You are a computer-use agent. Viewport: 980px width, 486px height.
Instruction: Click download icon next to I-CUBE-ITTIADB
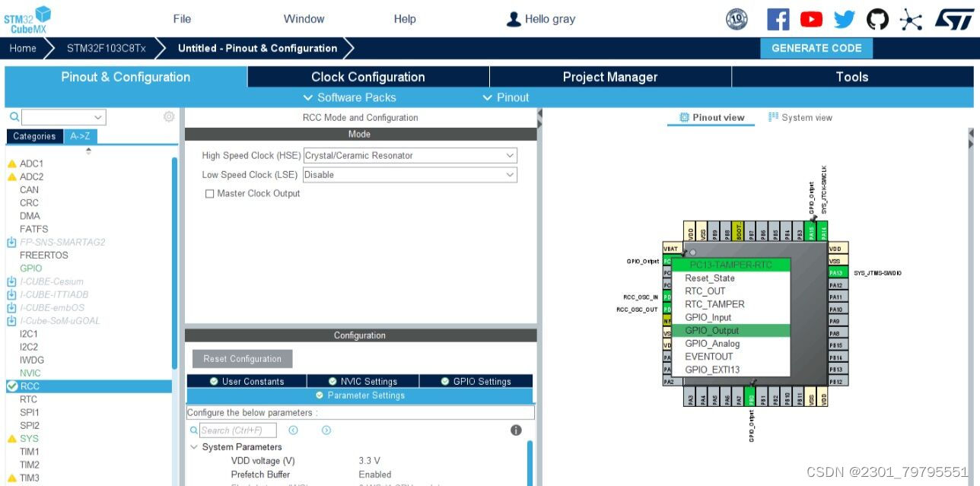pos(11,294)
